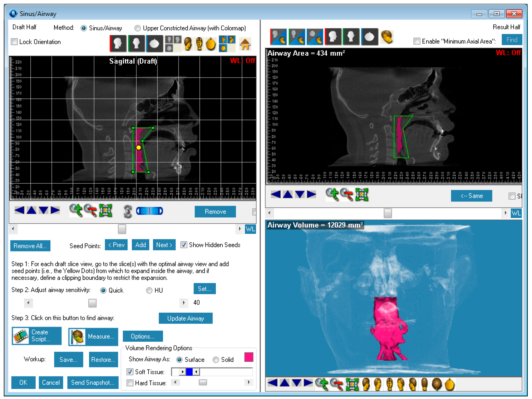532x399 pixels.
Task: Select the sagittal slice view icon in Draft Half
Action: [118, 44]
